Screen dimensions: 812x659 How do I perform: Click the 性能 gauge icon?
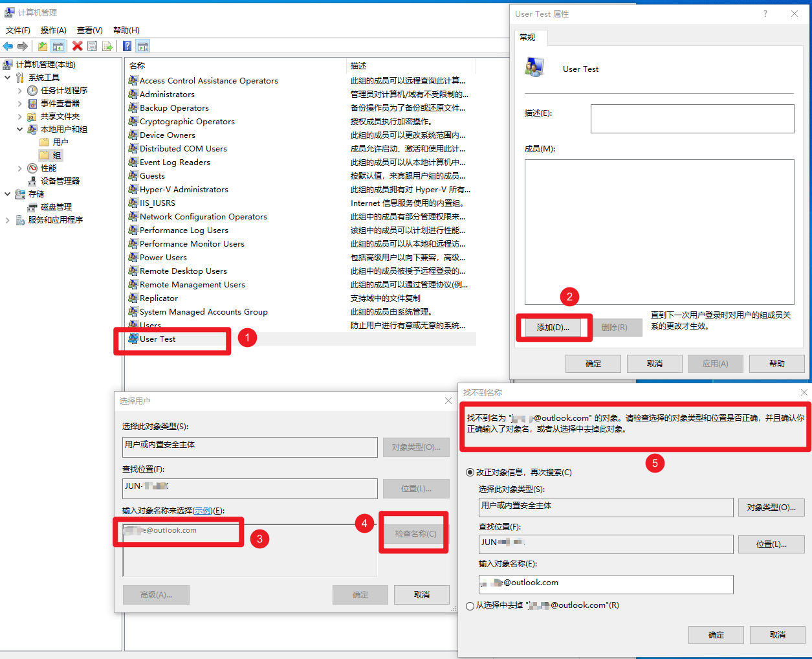32,168
